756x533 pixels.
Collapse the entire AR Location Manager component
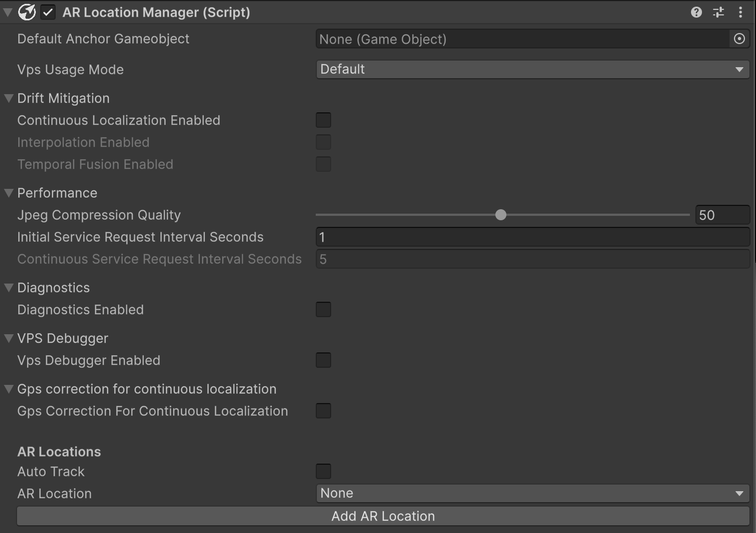point(7,12)
